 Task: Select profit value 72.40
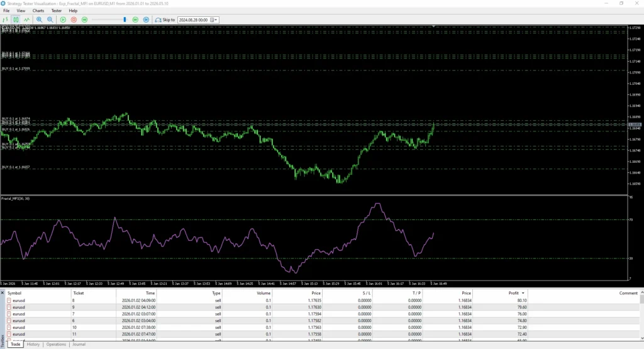pyautogui.click(x=522, y=334)
